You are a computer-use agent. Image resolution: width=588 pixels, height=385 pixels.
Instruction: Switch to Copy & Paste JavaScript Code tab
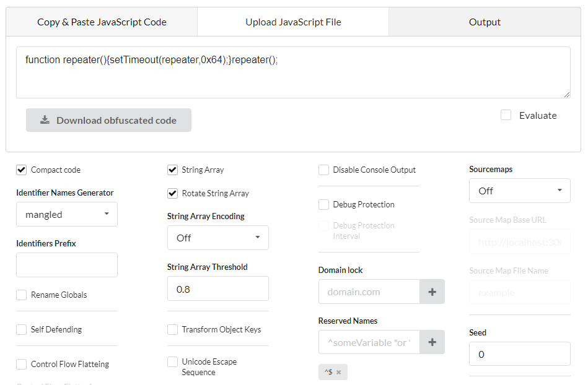click(x=102, y=22)
